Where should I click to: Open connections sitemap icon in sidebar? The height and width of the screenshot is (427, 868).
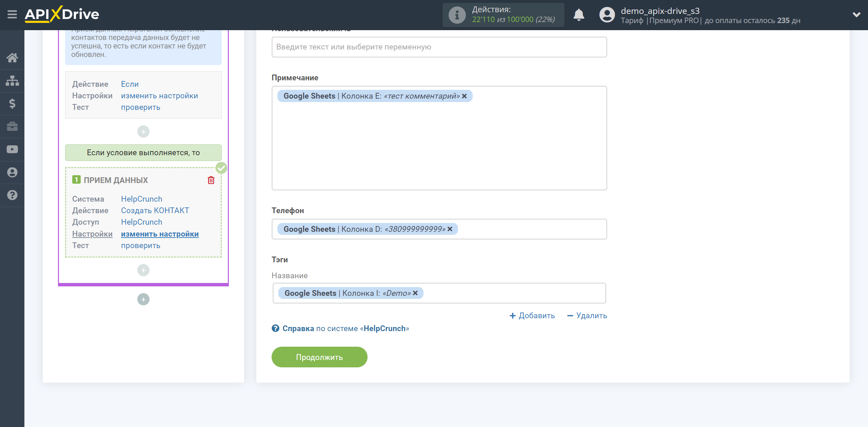pos(12,81)
